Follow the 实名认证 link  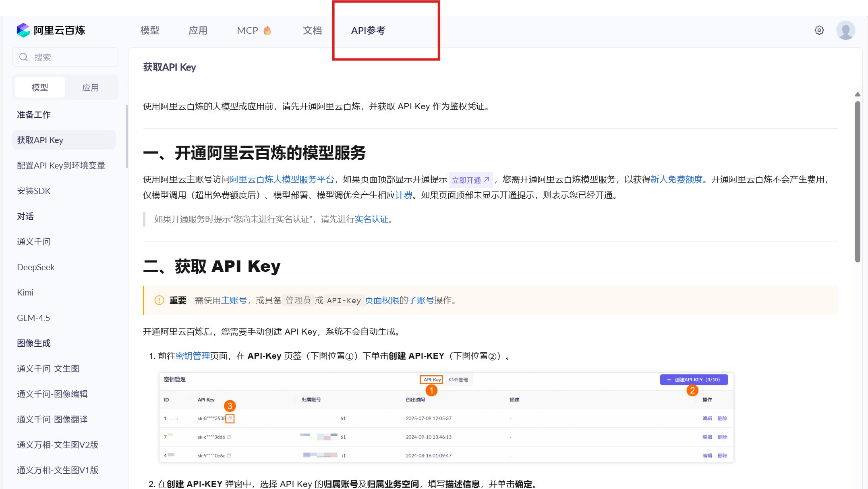pyautogui.click(x=371, y=219)
